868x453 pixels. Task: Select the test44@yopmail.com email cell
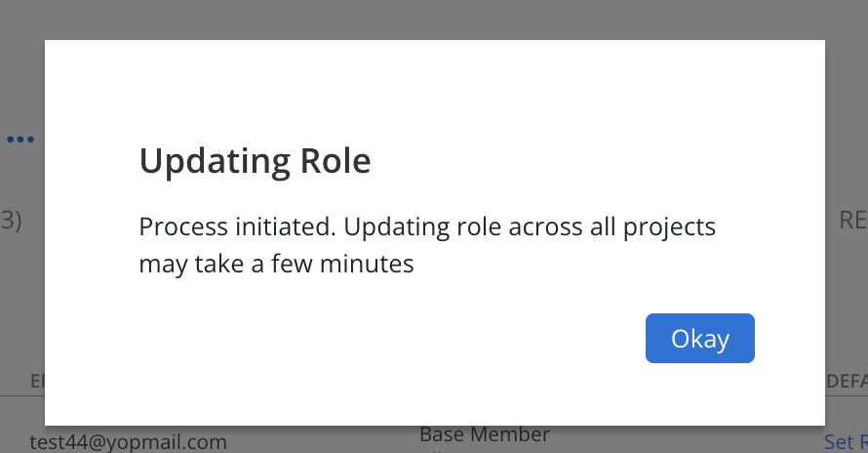coord(129,442)
